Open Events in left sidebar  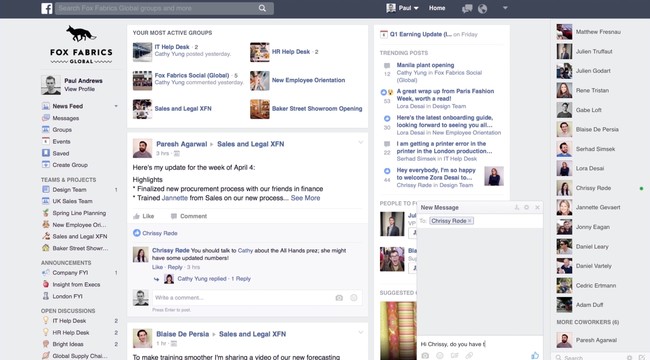click(x=61, y=141)
